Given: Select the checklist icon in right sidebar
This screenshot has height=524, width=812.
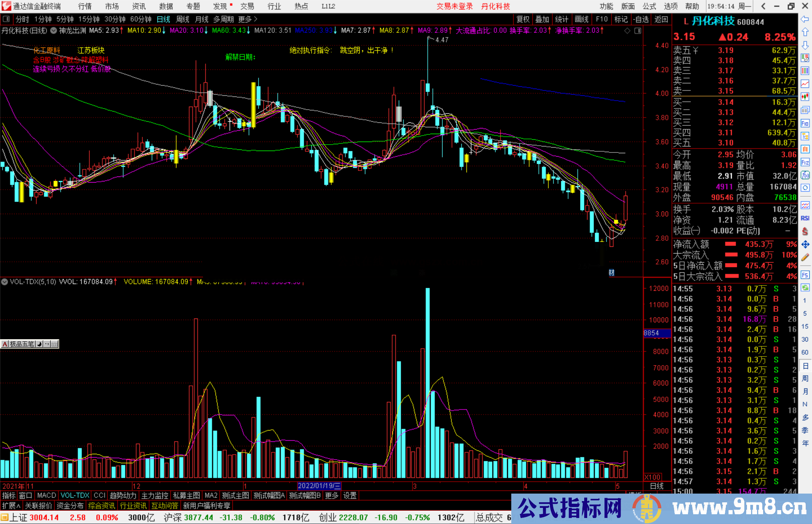Looking at the screenshot, I should [x=805, y=58].
